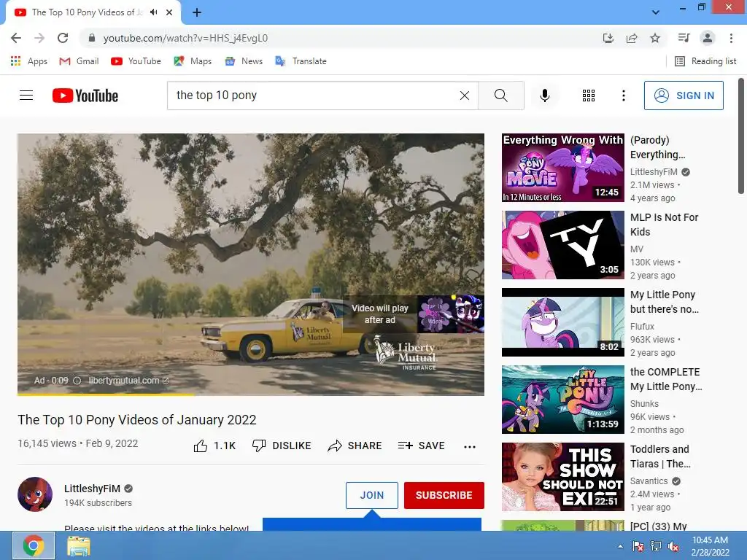The width and height of the screenshot is (747, 560).
Task: Click the DISLIKE thumbs down button
Action: click(282, 446)
